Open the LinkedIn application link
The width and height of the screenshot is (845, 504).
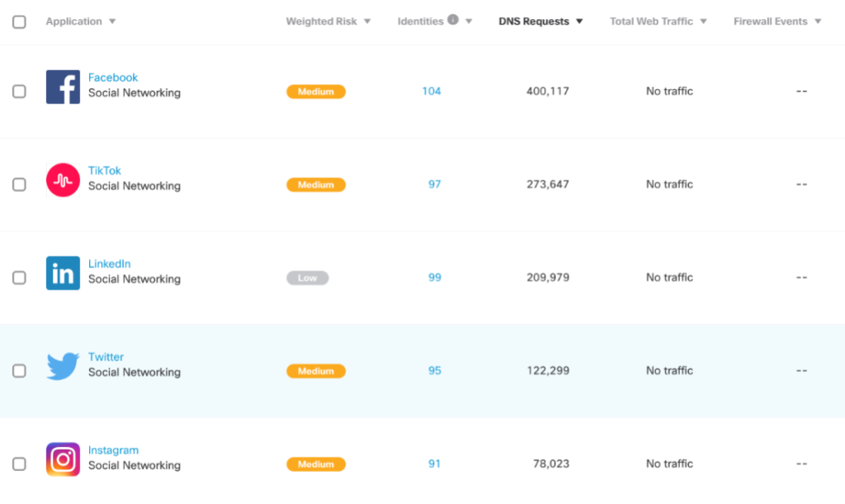(109, 264)
